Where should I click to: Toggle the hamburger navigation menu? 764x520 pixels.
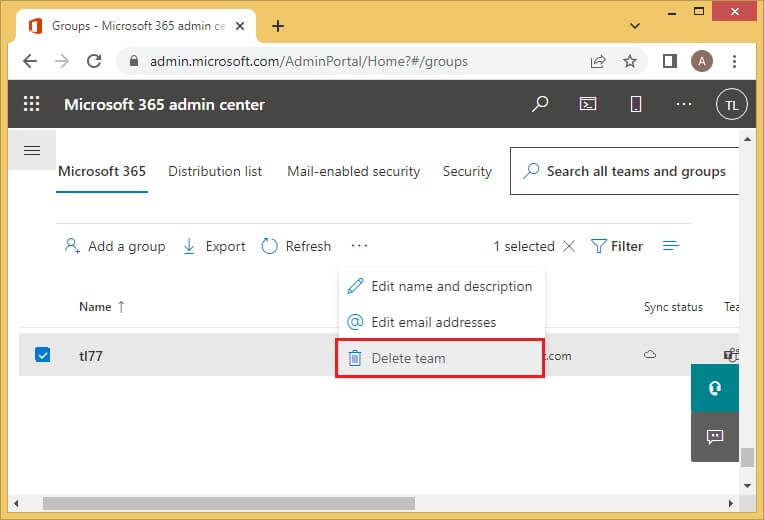[32, 151]
